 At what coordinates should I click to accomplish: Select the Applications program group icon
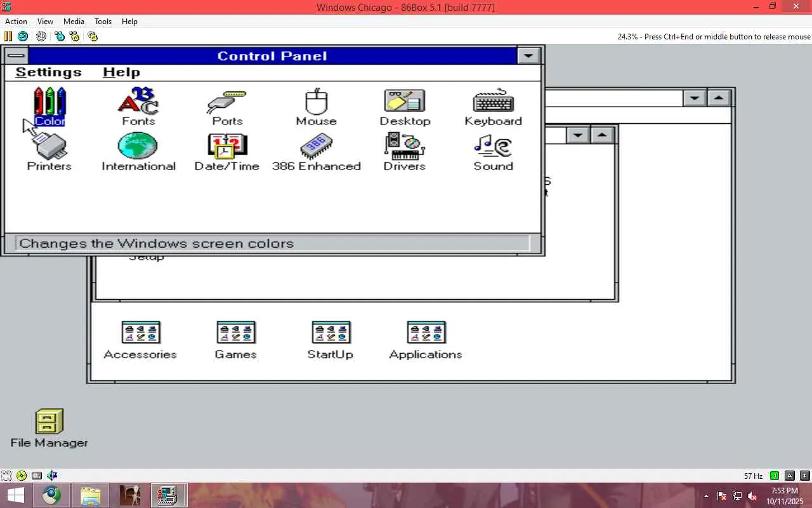(x=426, y=340)
